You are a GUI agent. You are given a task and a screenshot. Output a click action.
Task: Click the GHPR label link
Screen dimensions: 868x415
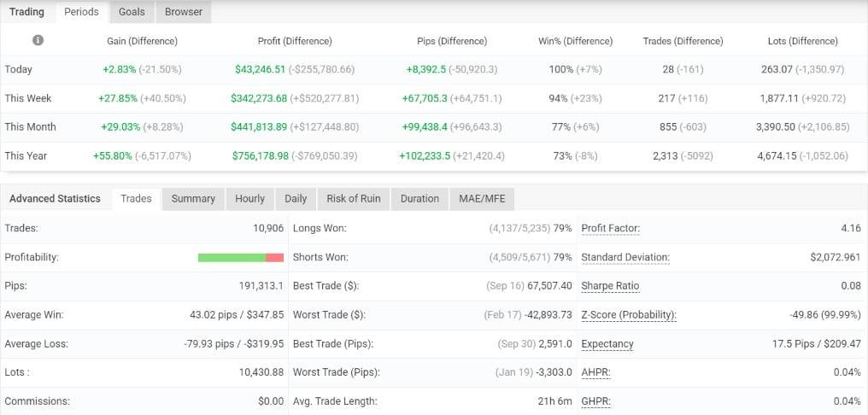point(595,401)
